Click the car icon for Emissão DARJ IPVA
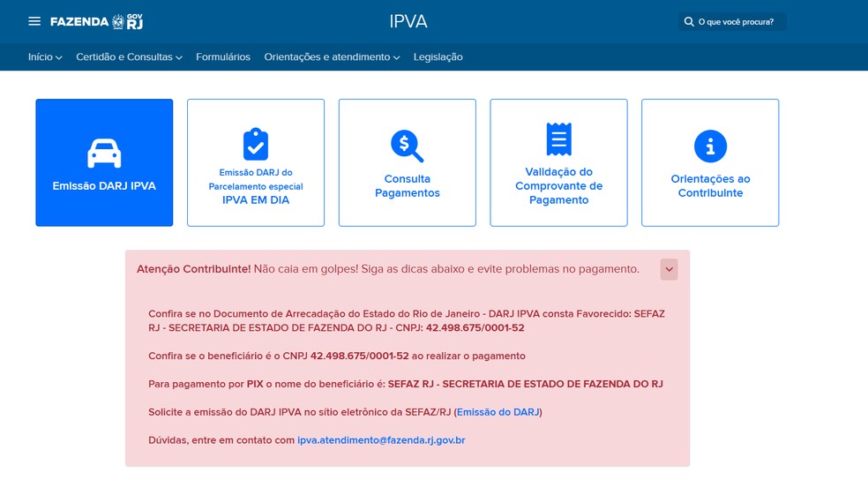Viewport: 868px width, 495px height. coord(104,153)
